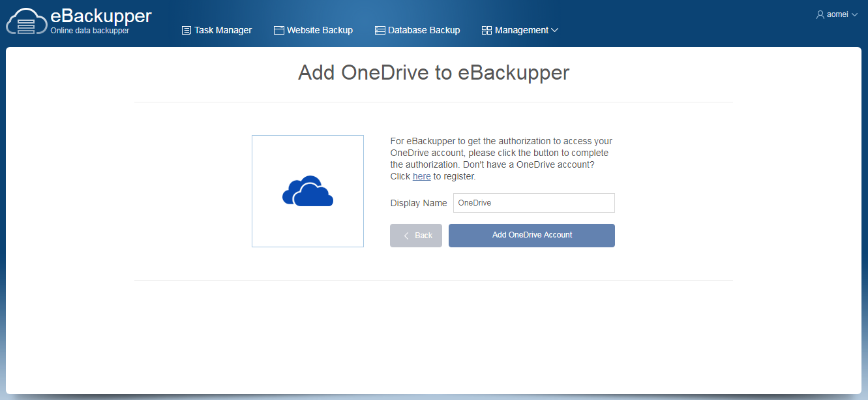Screen dimensions: 868x400
Task: Focus the Display Name input field
Action: pyautogui.click(x=534, y=203)
